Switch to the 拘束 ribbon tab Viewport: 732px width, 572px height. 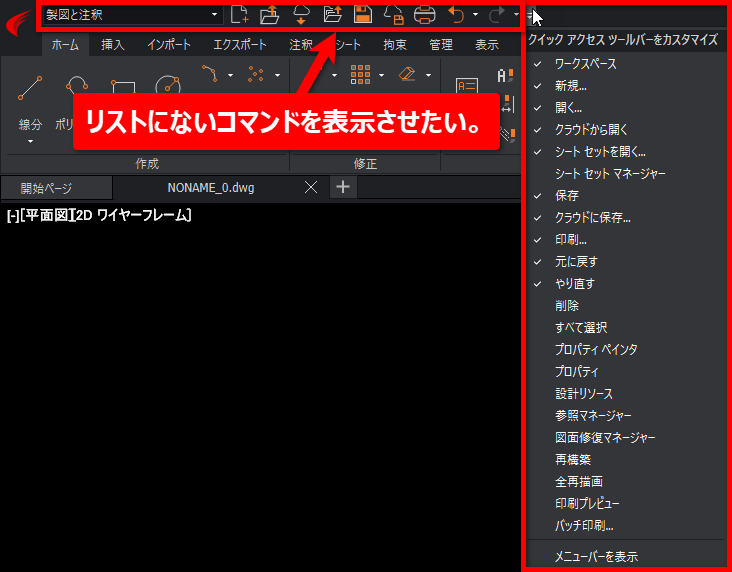pyautogui.click(x=395, y=45)
